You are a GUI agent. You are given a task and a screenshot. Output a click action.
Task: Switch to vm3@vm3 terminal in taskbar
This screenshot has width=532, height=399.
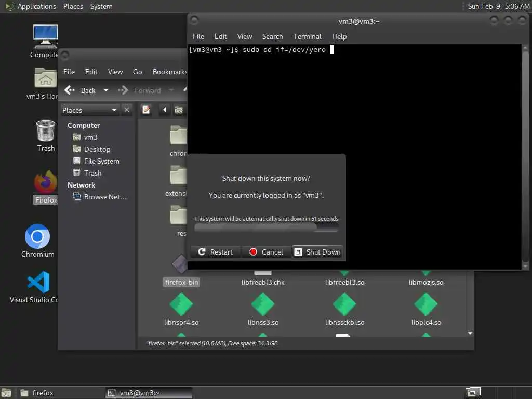tap(149, 393)
